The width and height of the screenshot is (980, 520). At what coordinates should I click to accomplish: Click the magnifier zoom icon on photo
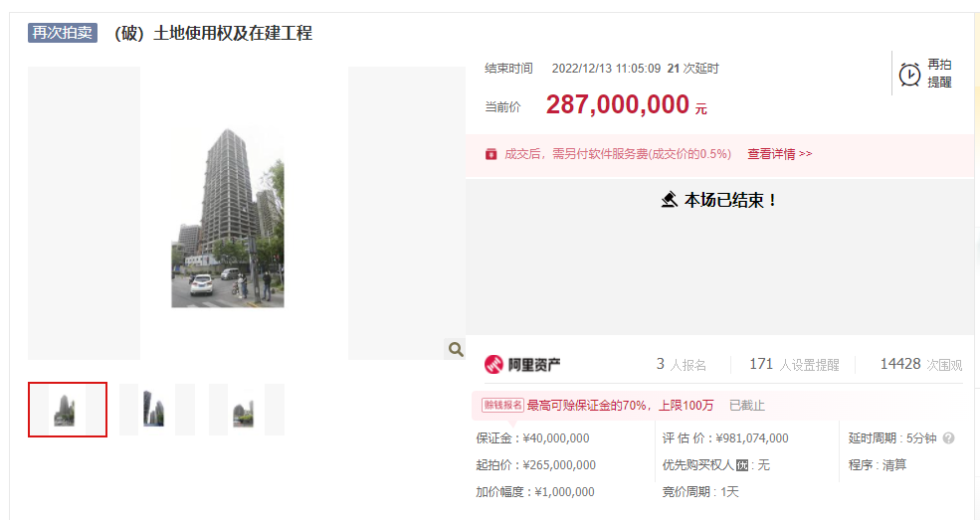(456, 349)
